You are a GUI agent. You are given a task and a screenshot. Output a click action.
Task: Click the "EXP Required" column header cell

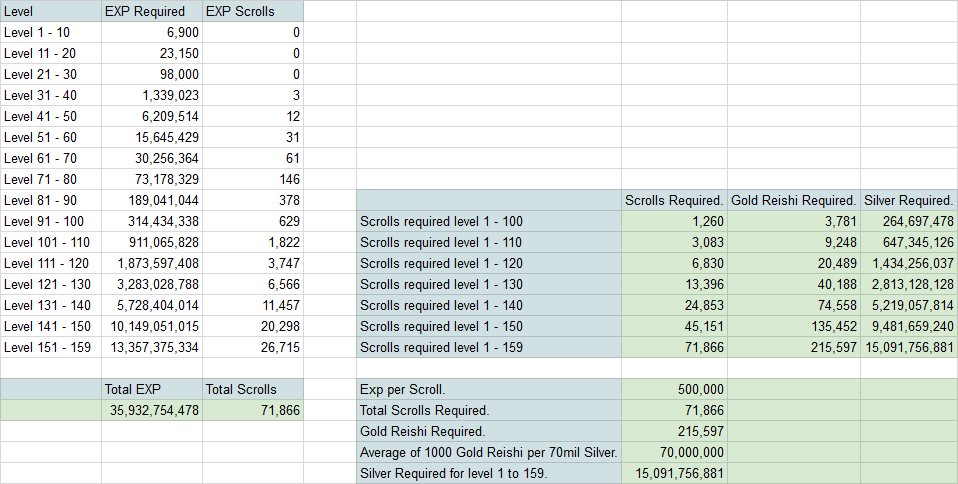151,11
